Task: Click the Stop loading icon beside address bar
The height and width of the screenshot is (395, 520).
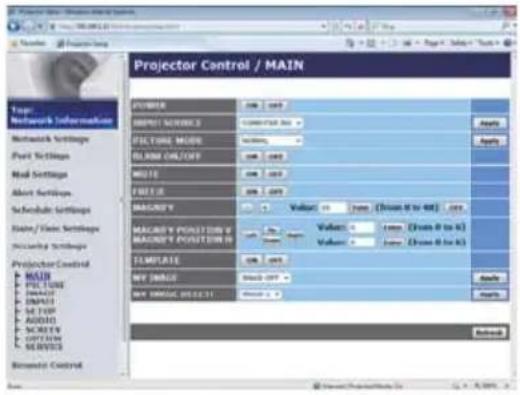Action: 361,26
